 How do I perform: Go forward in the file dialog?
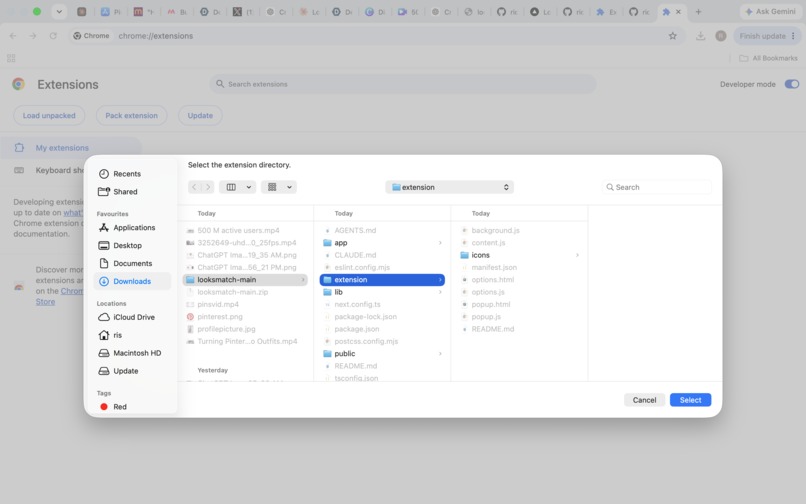coord(208,187)
